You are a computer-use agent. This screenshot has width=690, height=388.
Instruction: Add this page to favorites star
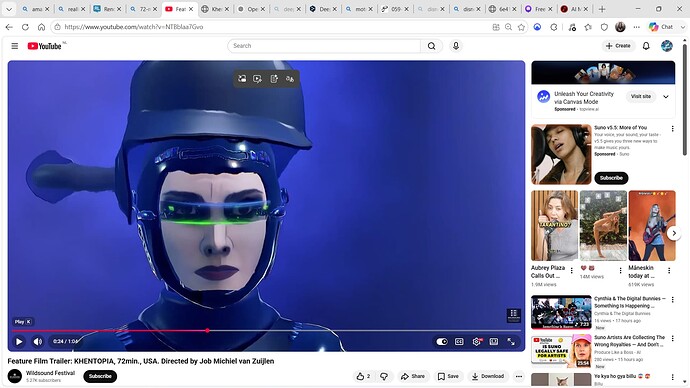tap(521, 27)
